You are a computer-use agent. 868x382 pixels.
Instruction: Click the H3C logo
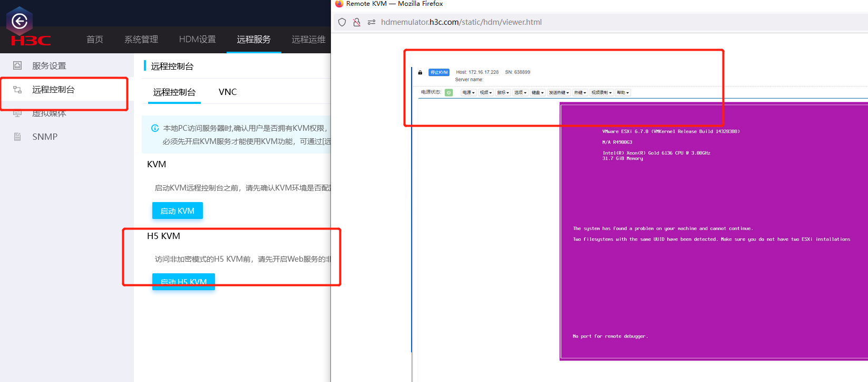click(31, 40)
